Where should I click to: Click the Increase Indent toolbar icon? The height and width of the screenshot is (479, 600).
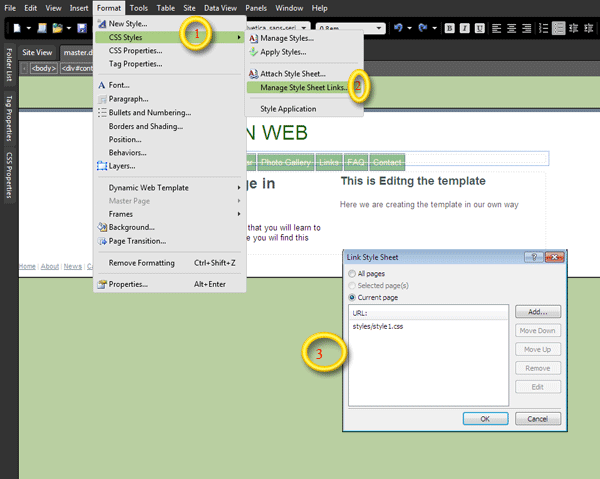589,28
